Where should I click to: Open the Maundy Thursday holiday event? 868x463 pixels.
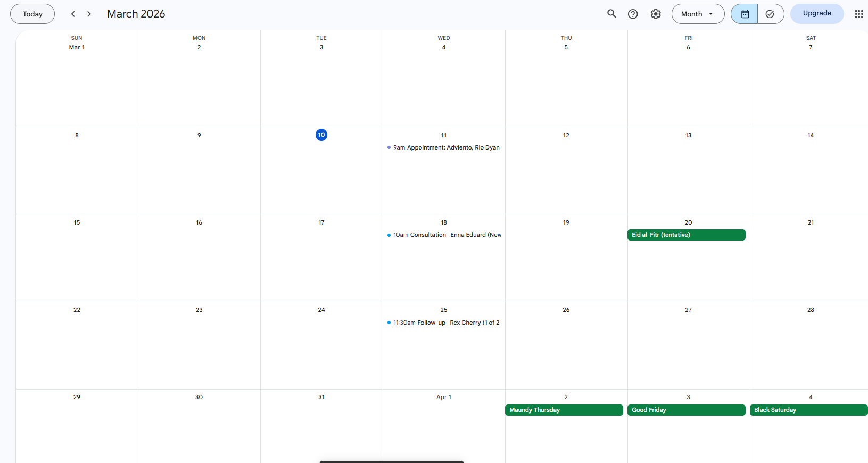click(x=564, y=410)
